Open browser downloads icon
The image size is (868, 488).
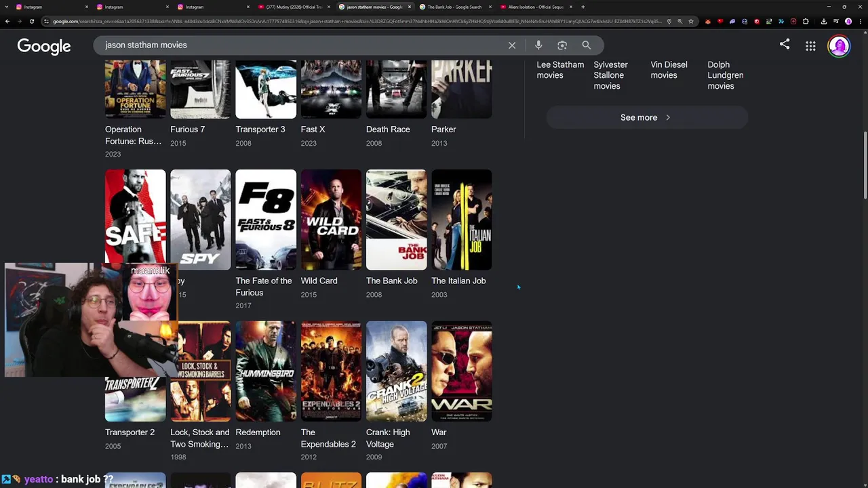(x=824, y=21)
